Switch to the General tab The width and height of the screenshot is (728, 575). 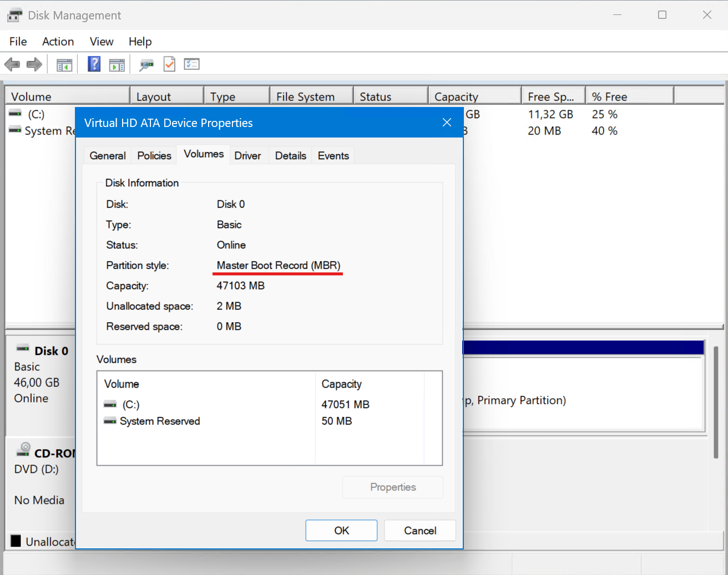pos(108,156)
